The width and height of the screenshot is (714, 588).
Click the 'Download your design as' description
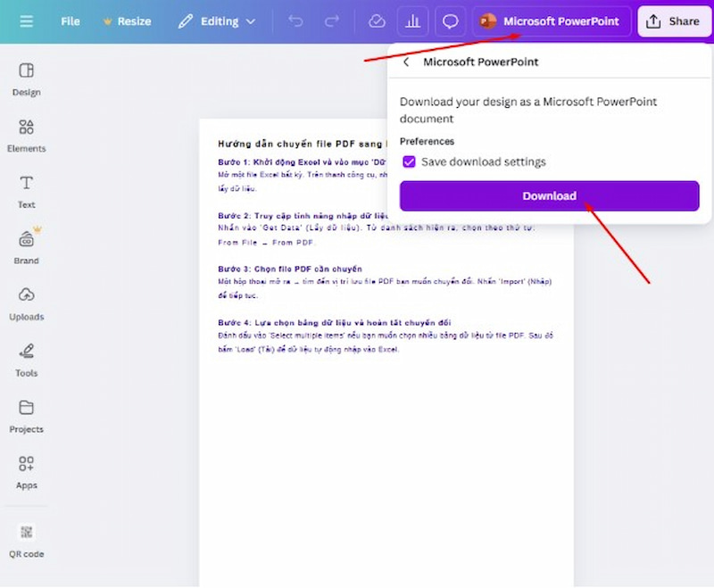click(528, 110)
